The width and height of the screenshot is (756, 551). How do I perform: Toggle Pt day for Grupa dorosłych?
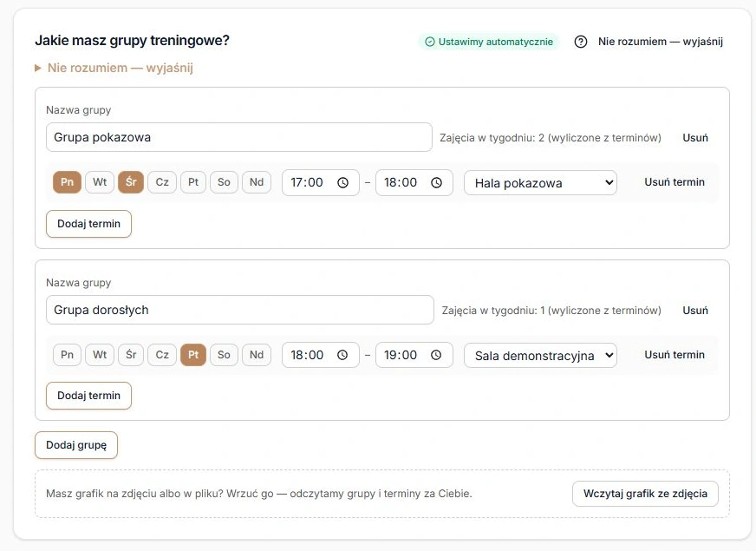point(193,355)
